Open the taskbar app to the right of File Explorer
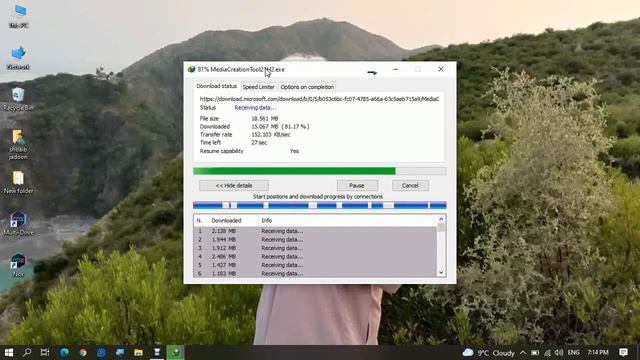Screen dimensions: 640x360 (157, 352)
